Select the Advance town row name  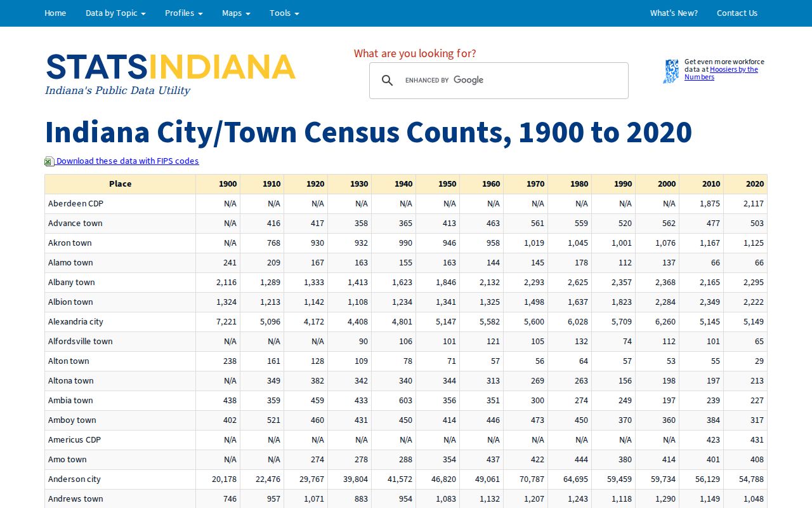75,224
